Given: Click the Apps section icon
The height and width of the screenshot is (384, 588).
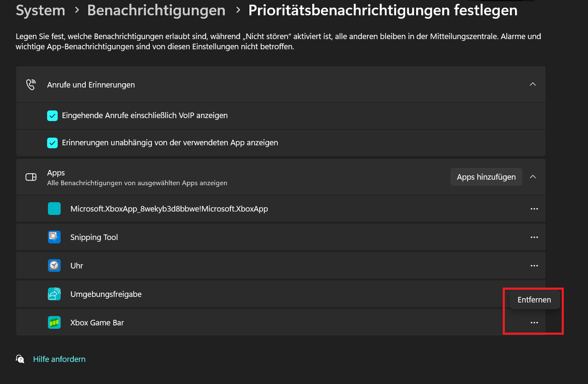Looking at the screenshot, I should (31, 177).
